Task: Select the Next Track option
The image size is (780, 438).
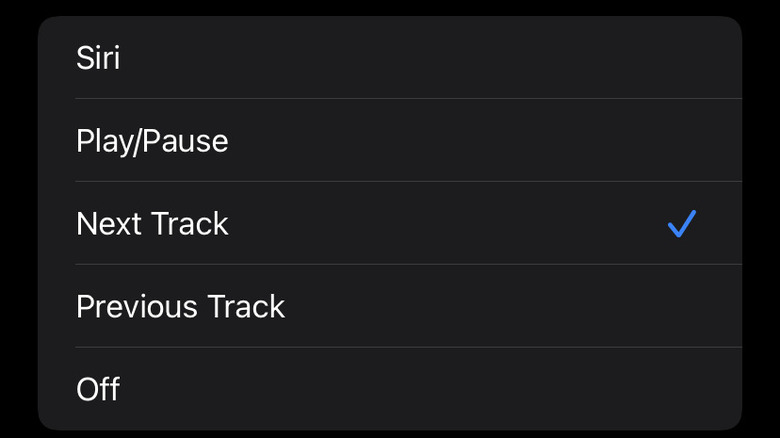Action: [390, 224]
